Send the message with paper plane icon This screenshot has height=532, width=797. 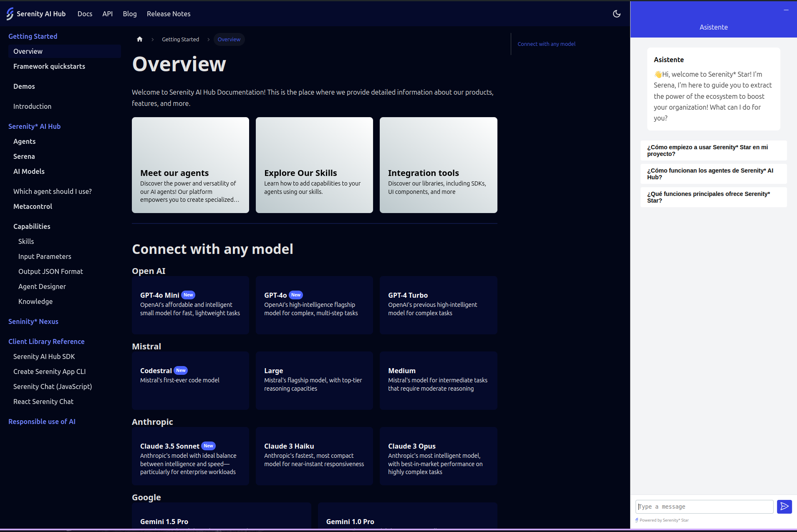(x=784, y=507)
